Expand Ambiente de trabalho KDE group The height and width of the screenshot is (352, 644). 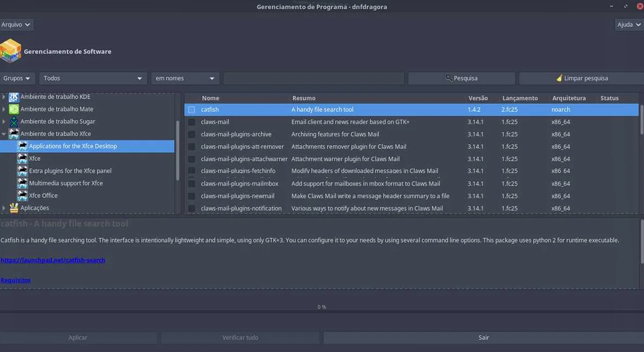tap(4, 97)
